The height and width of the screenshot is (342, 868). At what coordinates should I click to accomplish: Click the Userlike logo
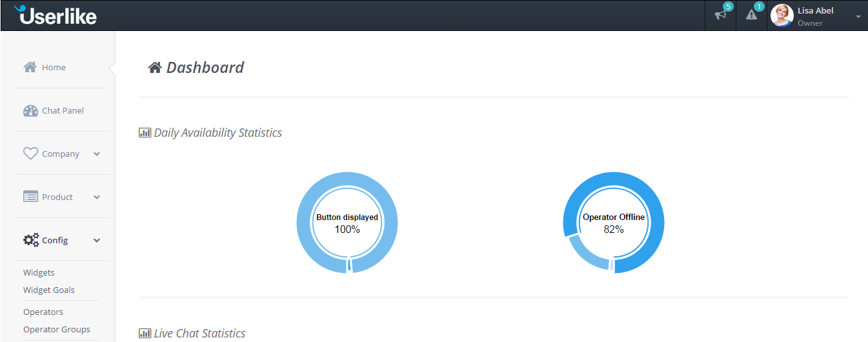click(56, 14)
